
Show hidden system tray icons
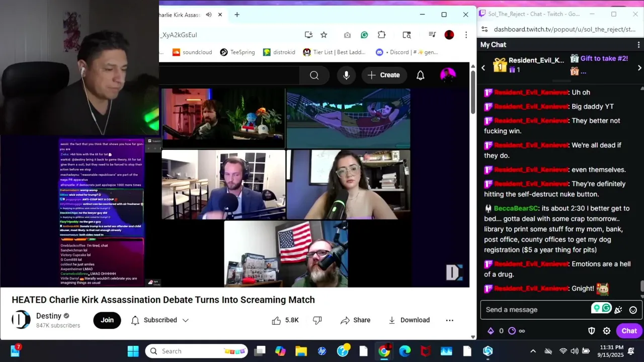pyautogui.click(x=533, y=351)
